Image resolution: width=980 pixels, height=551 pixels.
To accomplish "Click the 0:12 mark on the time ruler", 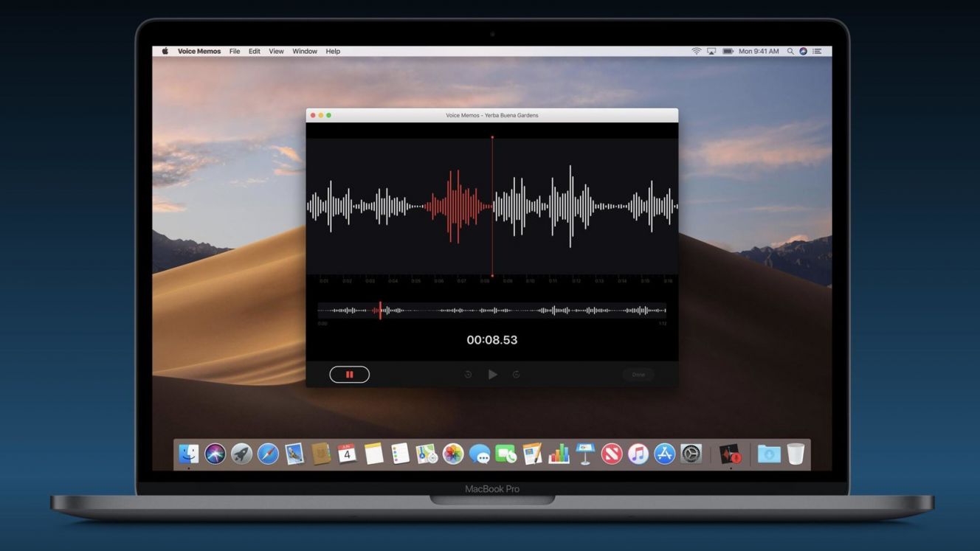I will coord(576,281).
